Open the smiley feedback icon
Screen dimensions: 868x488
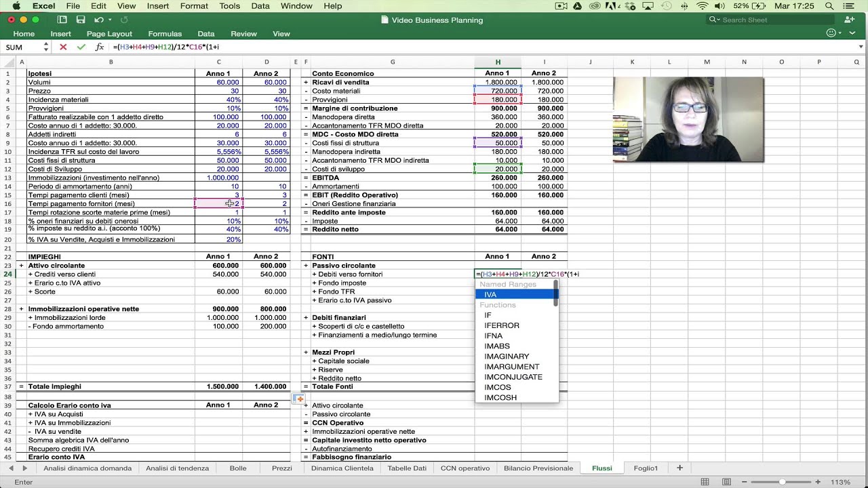pos(831,33)
